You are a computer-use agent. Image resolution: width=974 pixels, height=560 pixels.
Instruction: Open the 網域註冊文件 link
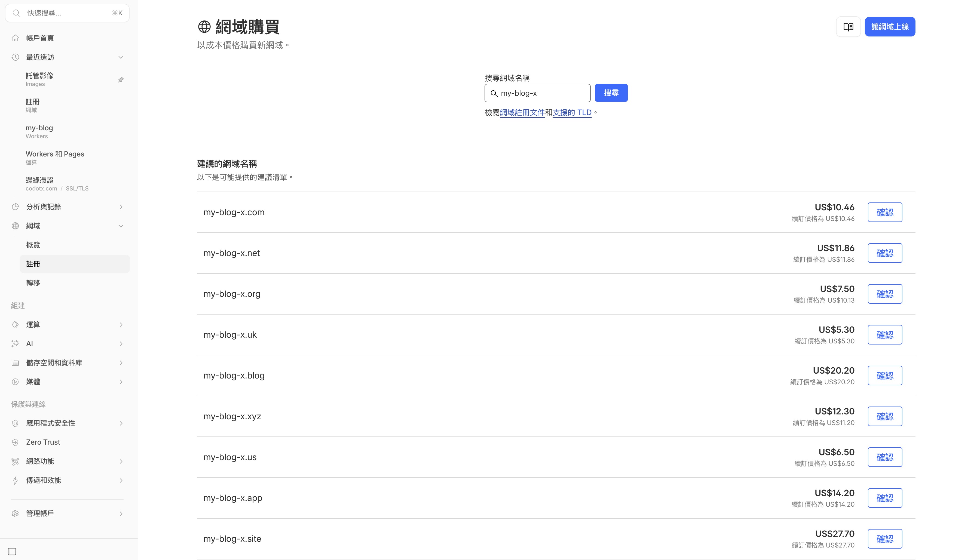tap(522, 112)
